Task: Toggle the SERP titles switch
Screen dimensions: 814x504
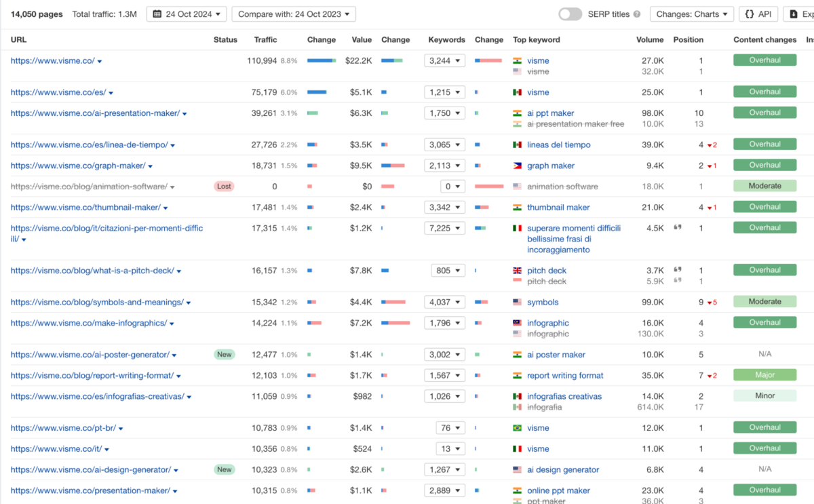Action: 570,14
